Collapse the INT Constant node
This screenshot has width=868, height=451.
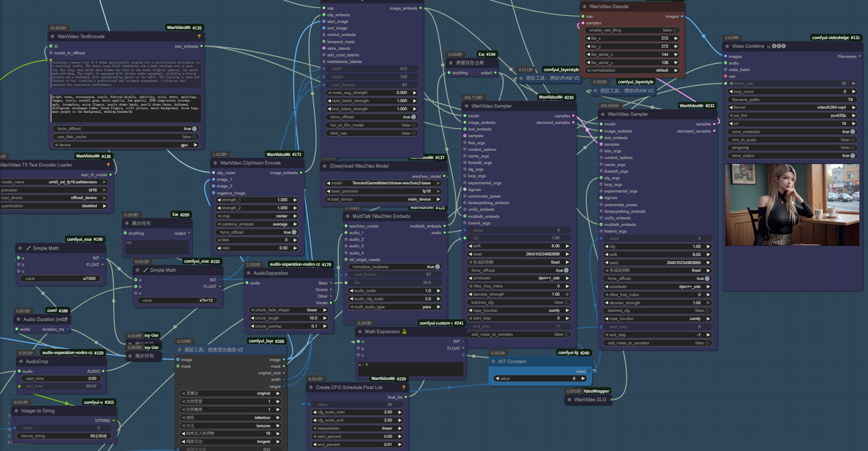[x=492, y=362]
